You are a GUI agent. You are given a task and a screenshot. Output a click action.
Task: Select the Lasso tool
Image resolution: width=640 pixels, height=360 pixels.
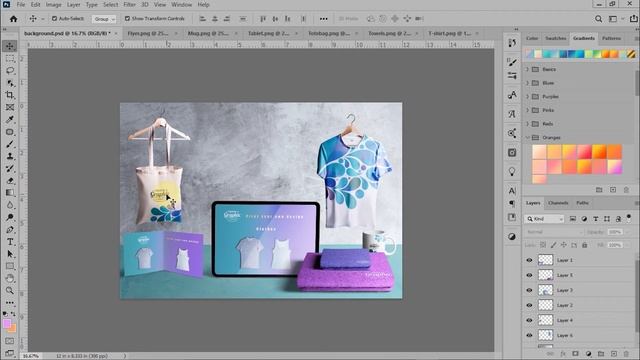click(x=10, y=70)
